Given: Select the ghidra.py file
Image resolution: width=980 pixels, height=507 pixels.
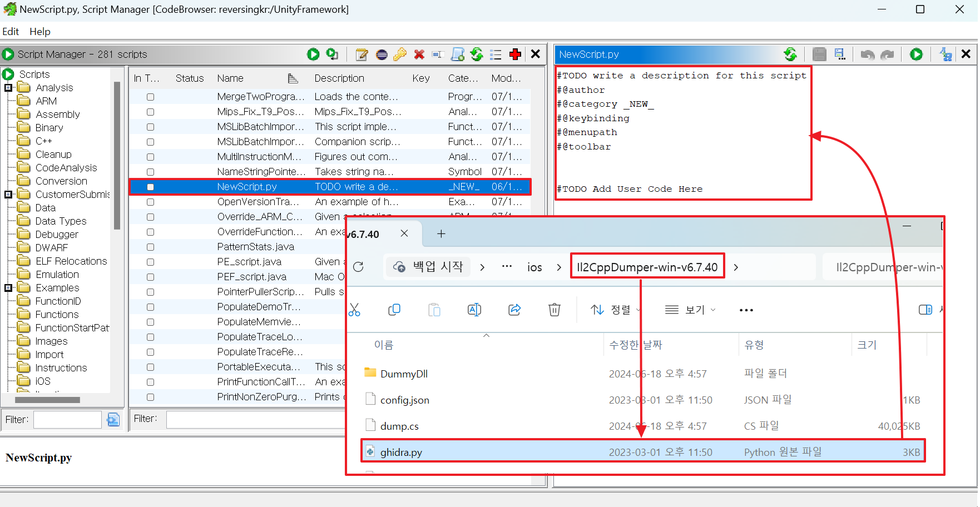Looking at the screenshot, I should 643,451.
